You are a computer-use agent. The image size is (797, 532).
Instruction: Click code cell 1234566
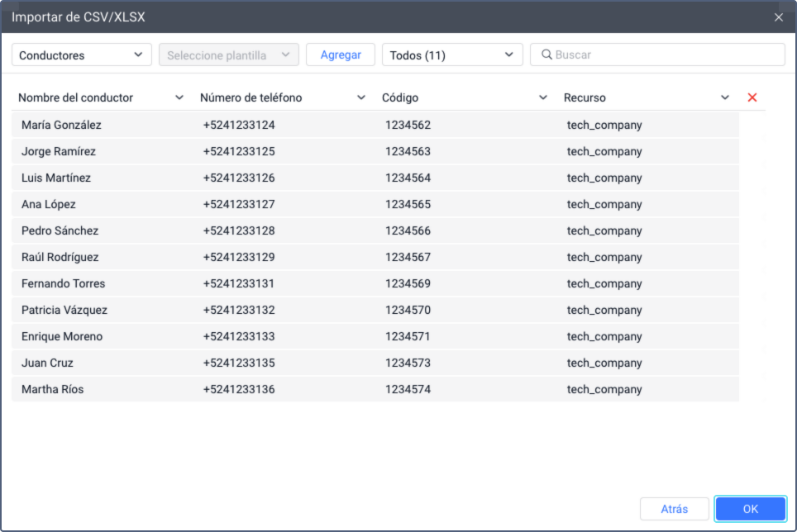pos(408,230)
